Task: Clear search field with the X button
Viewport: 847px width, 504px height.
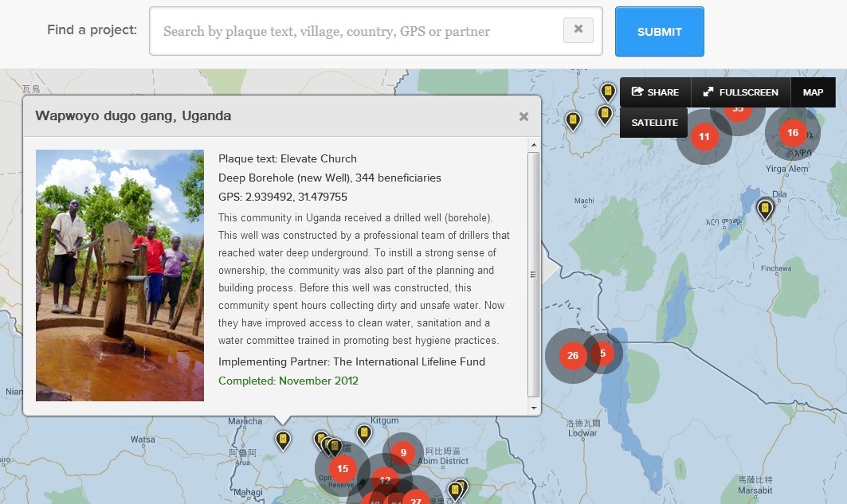Action: point(578,30)
